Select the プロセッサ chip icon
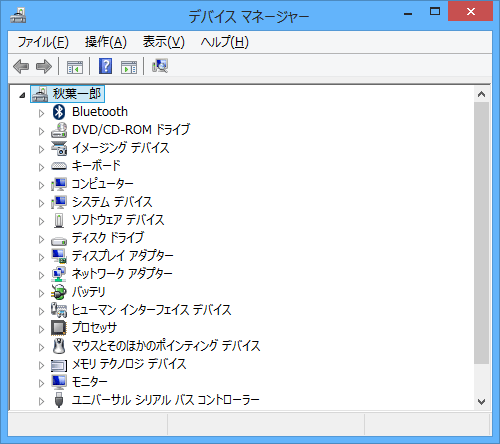 pyautogui.click(x=59, y=328)
